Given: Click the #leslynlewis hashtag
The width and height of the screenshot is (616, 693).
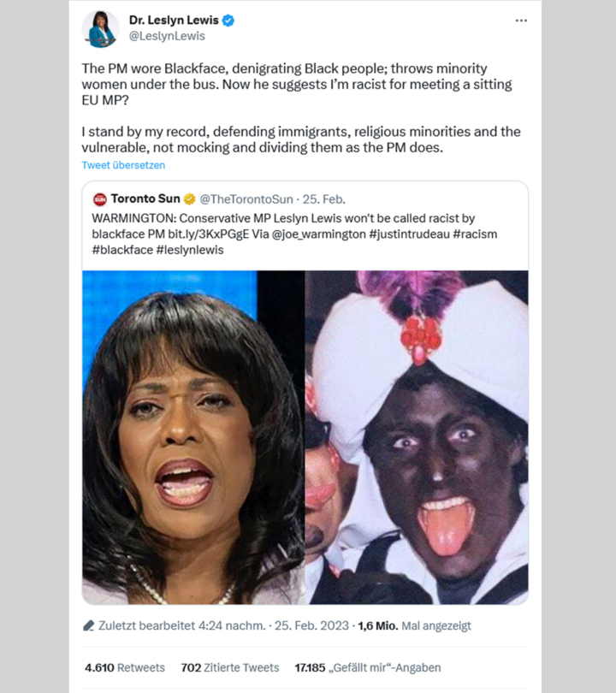Looking at the screenshot, I should point(190,250).
